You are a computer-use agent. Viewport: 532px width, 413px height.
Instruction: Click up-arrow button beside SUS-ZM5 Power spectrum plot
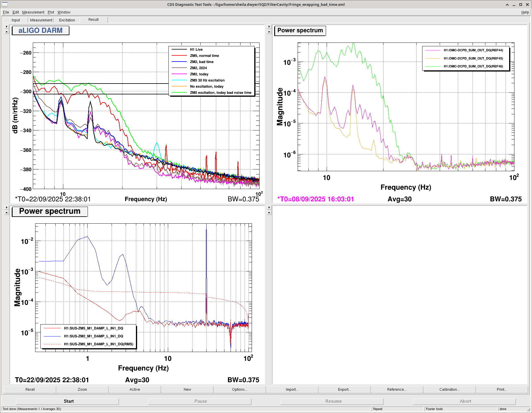[x=6, y=213]
